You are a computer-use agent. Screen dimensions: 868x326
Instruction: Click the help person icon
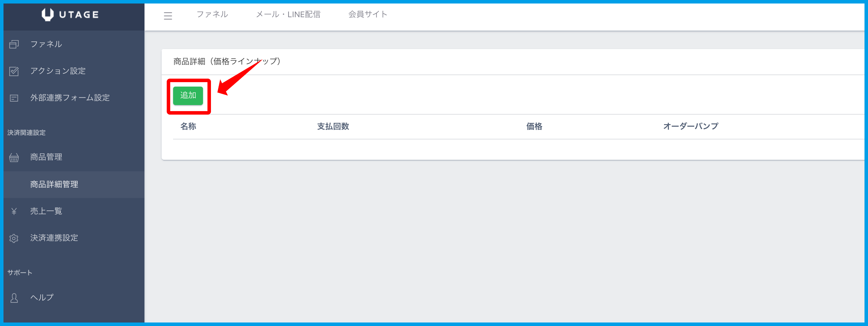pos(14,298)
